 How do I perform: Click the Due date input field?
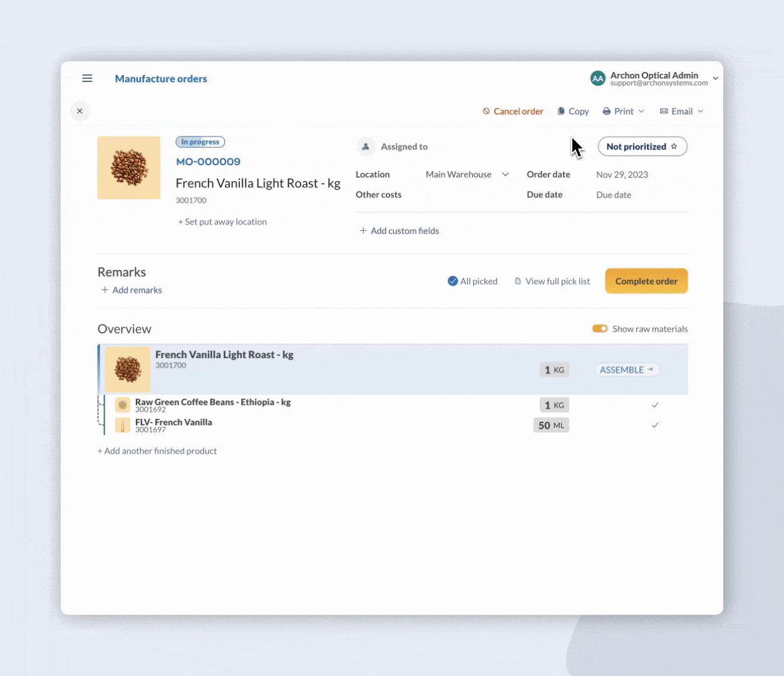(614, 195)
